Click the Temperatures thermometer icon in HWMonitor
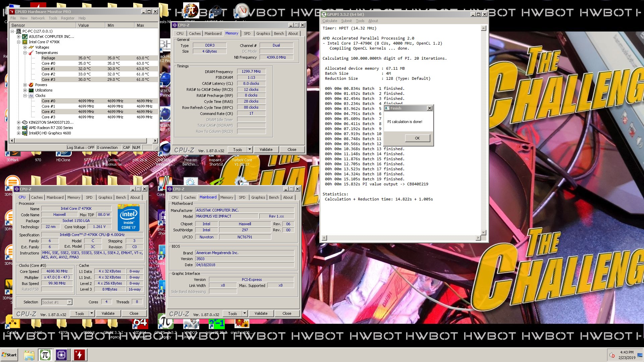644x362 pixels. click(x=31, y=53)
